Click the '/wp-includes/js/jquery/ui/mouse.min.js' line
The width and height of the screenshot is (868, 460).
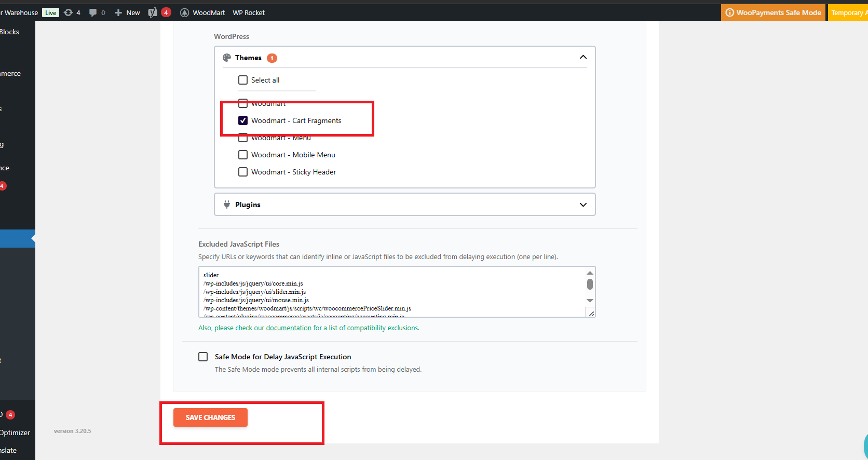(256, 300)
